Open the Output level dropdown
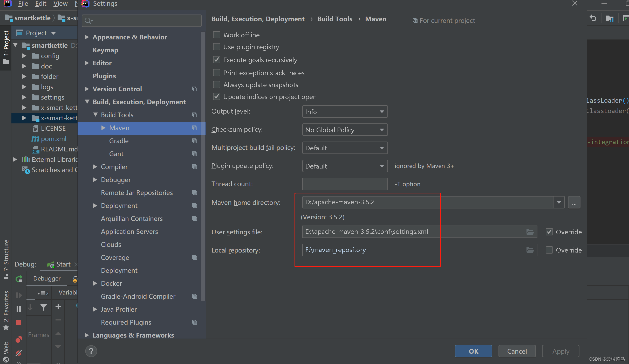Image resolution: width=629 pixels, height=364 pixels. [345, 111]
